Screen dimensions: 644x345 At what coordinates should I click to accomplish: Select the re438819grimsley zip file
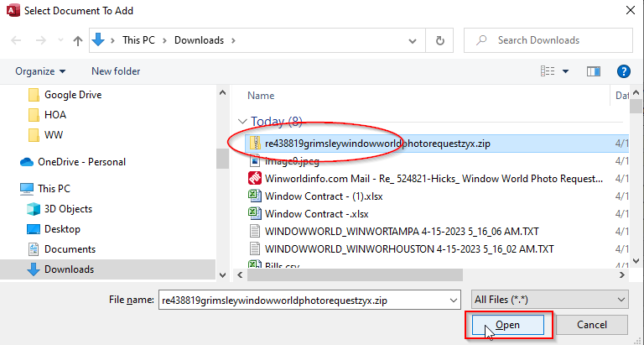pos(435,144)
